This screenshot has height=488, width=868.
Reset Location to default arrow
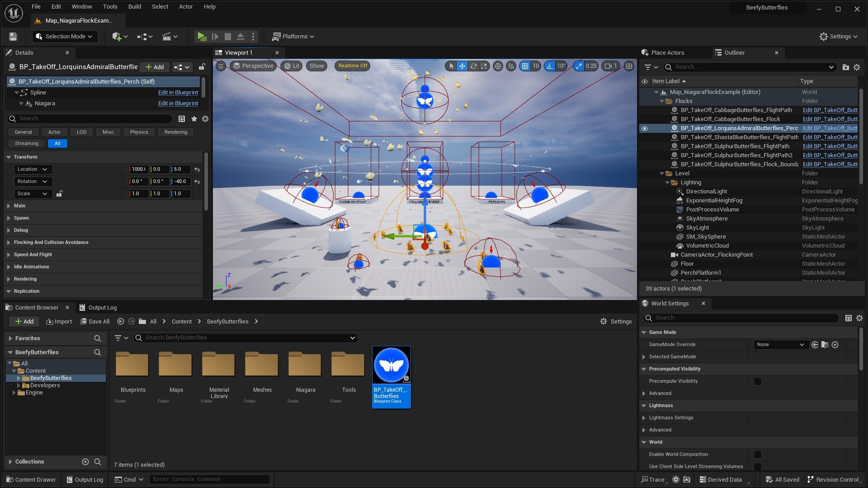tap(197, 169)
